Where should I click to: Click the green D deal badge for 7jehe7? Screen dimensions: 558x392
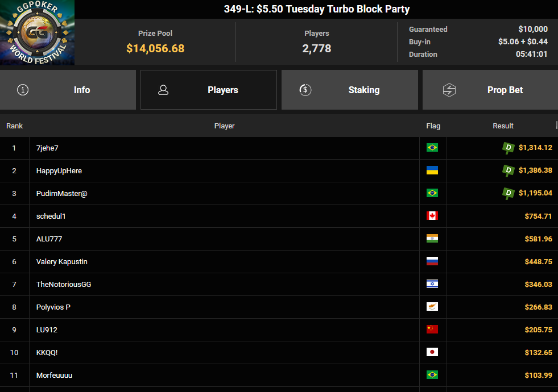508,148
